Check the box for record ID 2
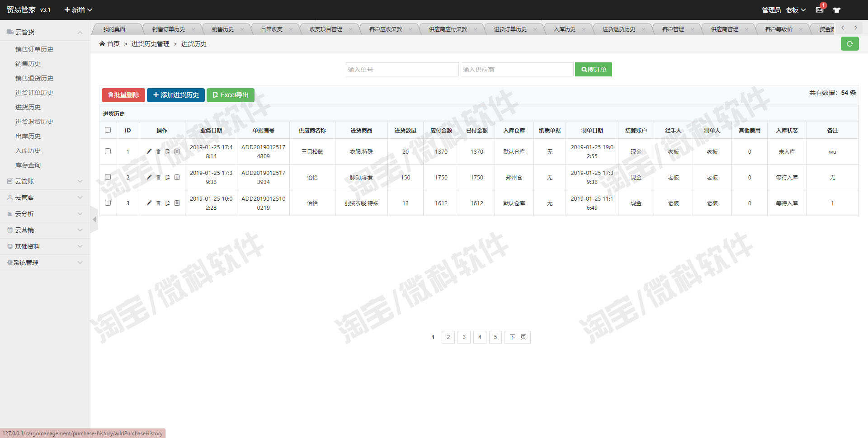 pyautogui.click(x=108, y=177)
